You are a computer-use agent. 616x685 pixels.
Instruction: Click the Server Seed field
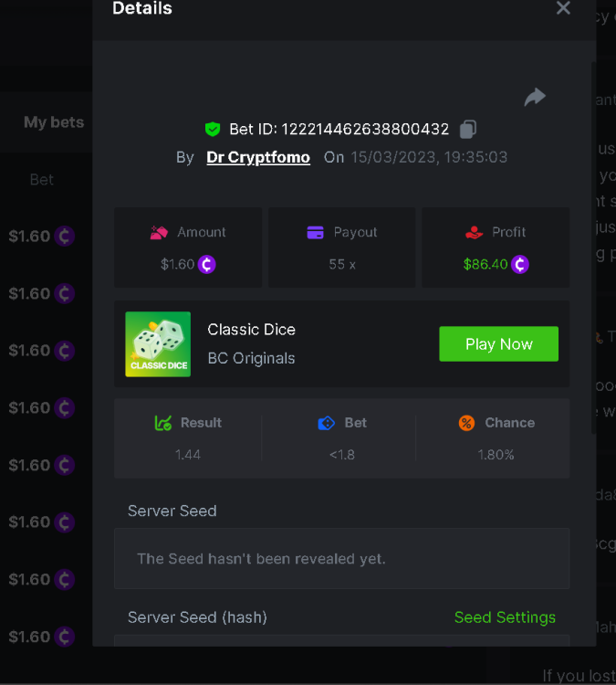(341, 558)
